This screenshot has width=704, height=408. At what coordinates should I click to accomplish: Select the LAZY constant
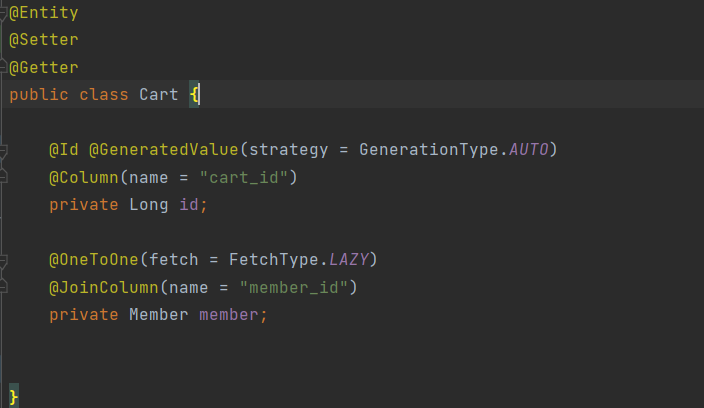[x=349, y=260]
